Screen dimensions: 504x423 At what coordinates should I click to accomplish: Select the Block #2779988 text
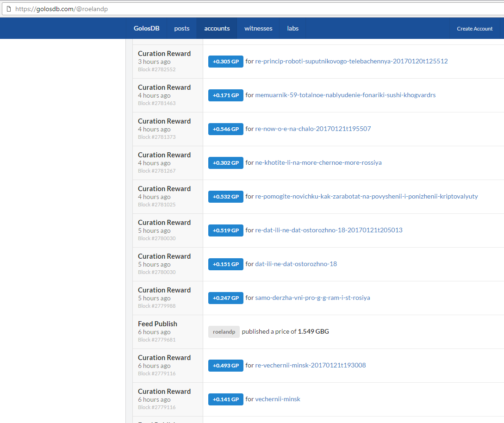point(156,305)
